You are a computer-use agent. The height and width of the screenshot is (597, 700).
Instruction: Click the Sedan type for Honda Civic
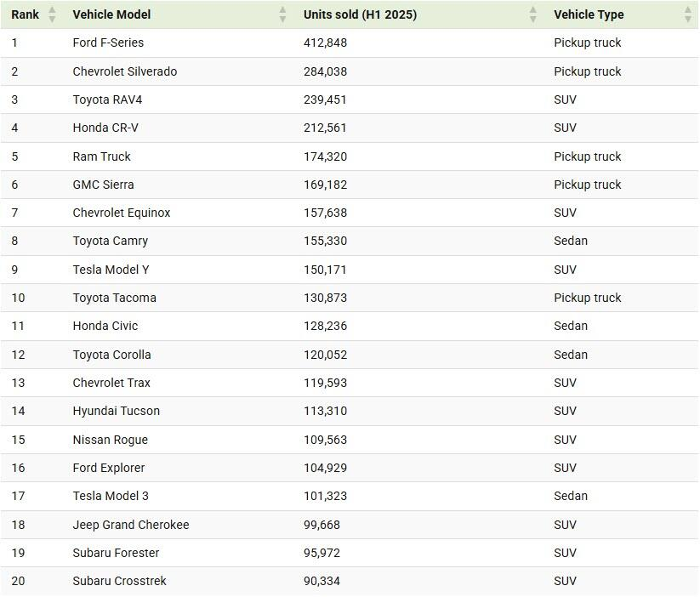click(570, 326)
